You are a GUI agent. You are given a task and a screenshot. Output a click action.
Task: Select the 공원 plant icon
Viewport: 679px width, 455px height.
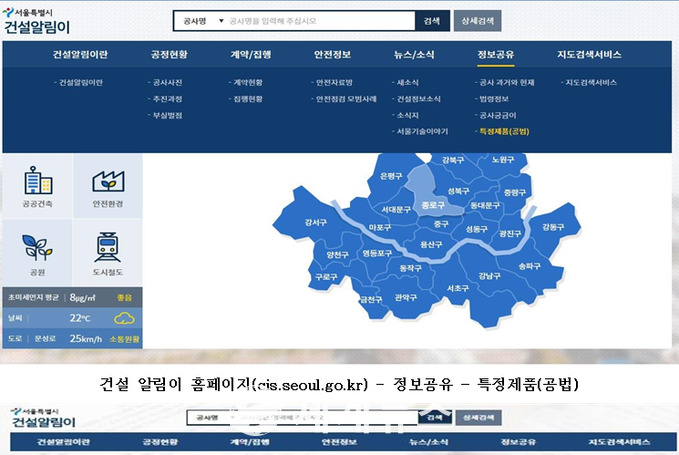[x=36, y=250]
